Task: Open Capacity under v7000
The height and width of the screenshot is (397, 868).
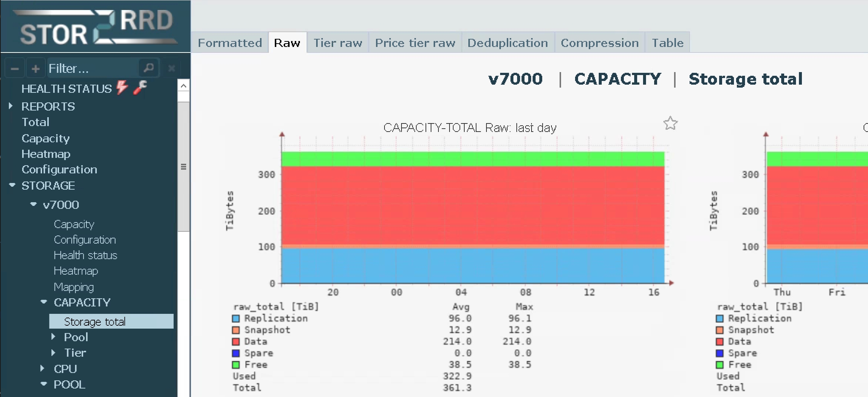Action: coord(74,224)
